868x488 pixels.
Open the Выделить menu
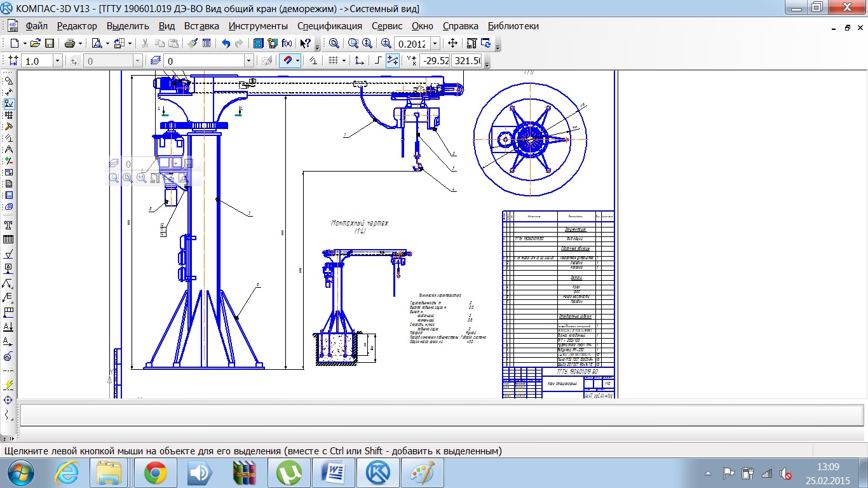pyautogui.click(x=128, y=26)
